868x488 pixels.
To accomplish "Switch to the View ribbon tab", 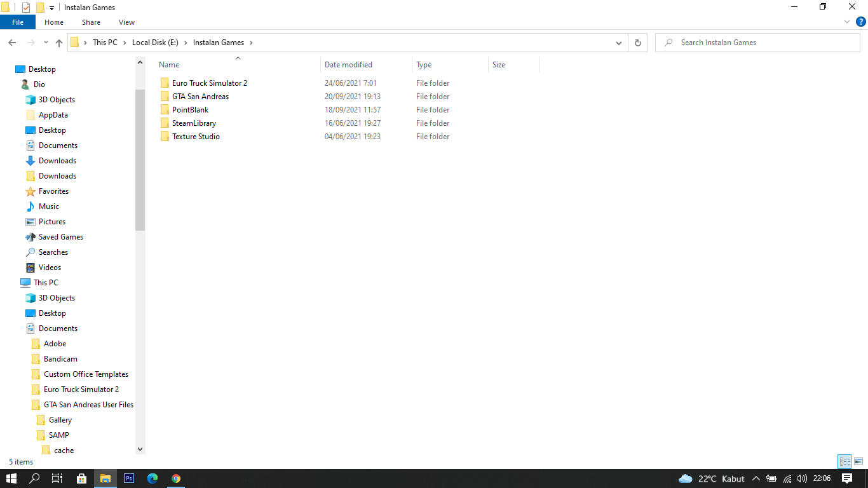I will click(127, 22).
